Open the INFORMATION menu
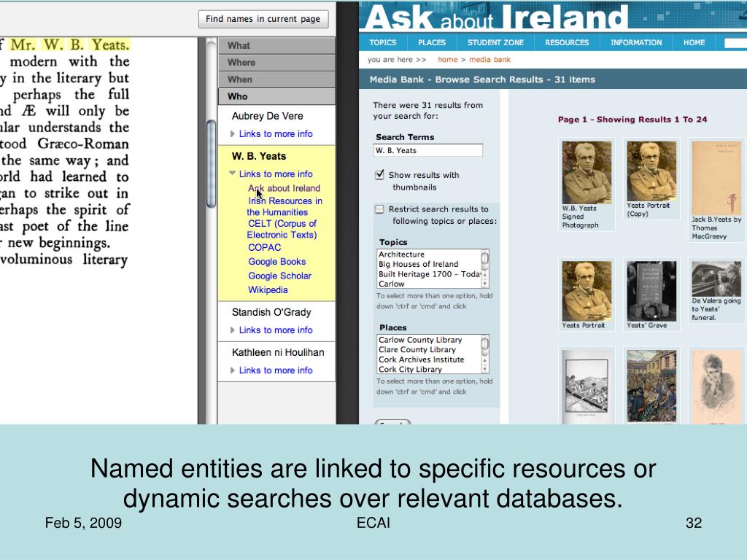The height and width of the screenshot is (560, 747). [636, 42]
